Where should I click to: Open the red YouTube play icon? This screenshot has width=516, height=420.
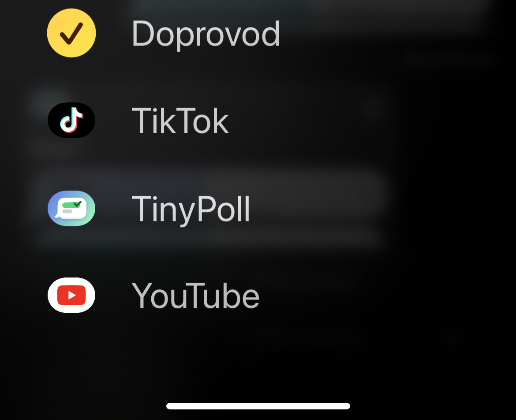[x=71, y=295]
